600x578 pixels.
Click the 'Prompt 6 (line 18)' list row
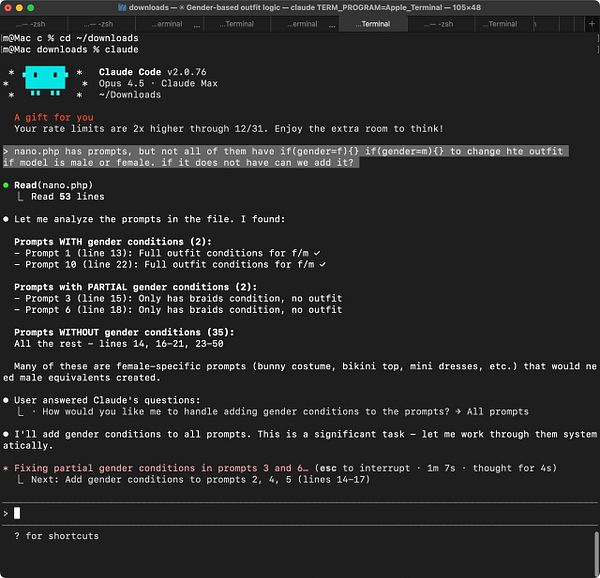click(178, 310)
